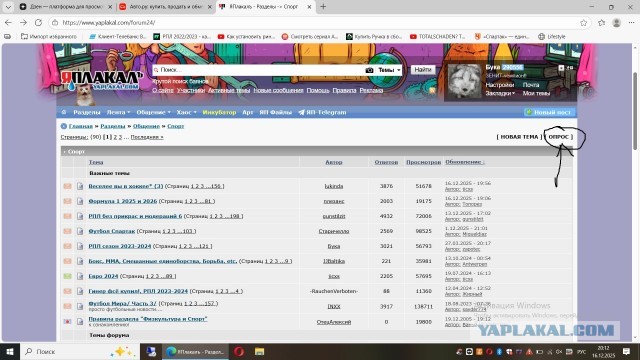
Task: Open the Участники link
Action: [191, 90]
